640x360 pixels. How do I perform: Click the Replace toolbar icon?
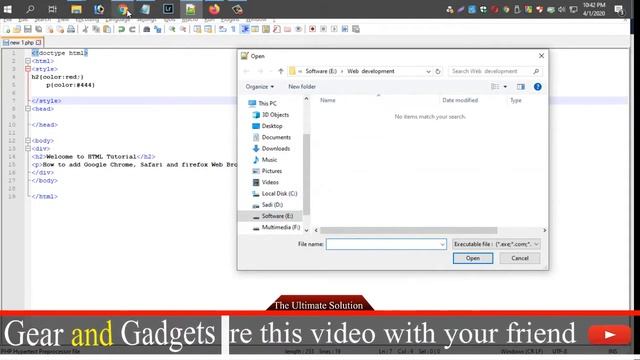point(158,29)
